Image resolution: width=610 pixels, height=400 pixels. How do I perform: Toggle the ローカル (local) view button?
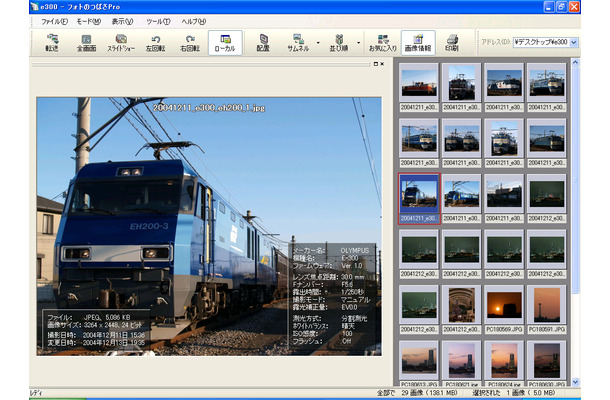tap(225, 43)
